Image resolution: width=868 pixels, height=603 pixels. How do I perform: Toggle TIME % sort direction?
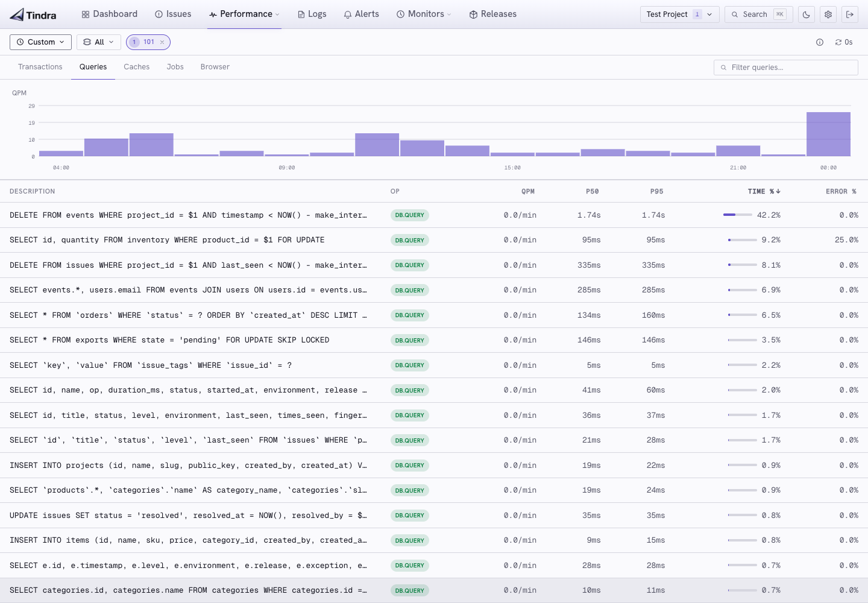coord(764,191)
